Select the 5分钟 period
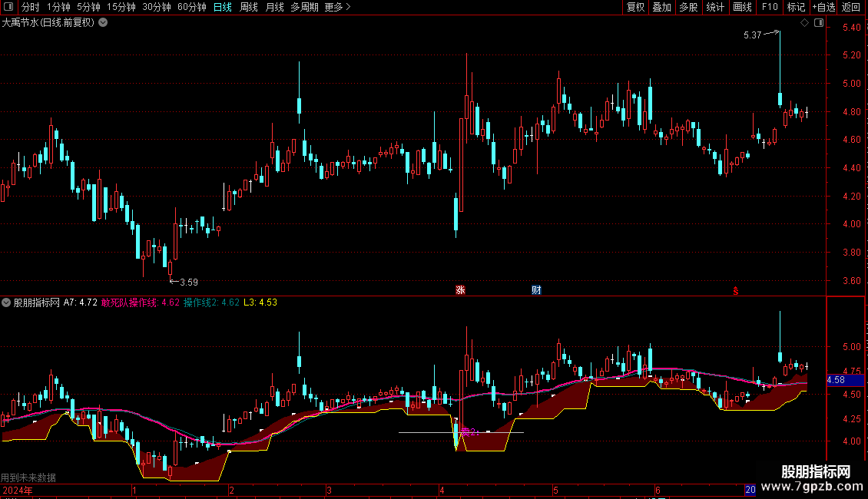Screen dimensions: 868x499 88,7
